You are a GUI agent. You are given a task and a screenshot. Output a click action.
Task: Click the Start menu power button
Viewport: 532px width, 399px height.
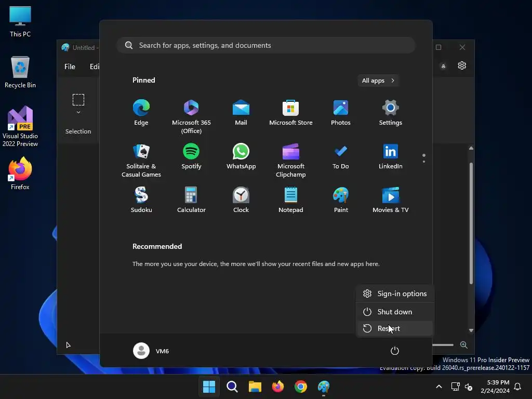[x=395, y=351]
